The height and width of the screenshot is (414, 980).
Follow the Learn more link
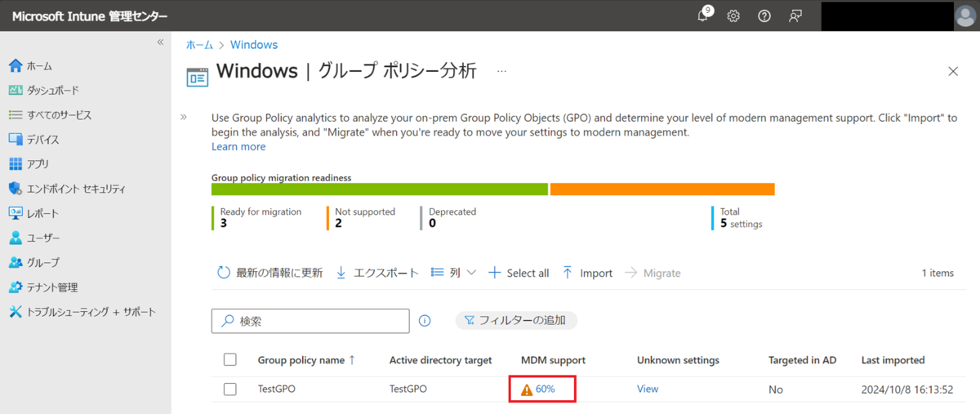pos(238,147)
